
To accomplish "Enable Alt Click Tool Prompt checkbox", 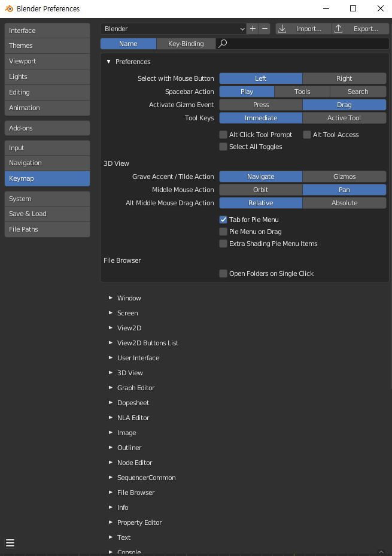I will point(223,135).
